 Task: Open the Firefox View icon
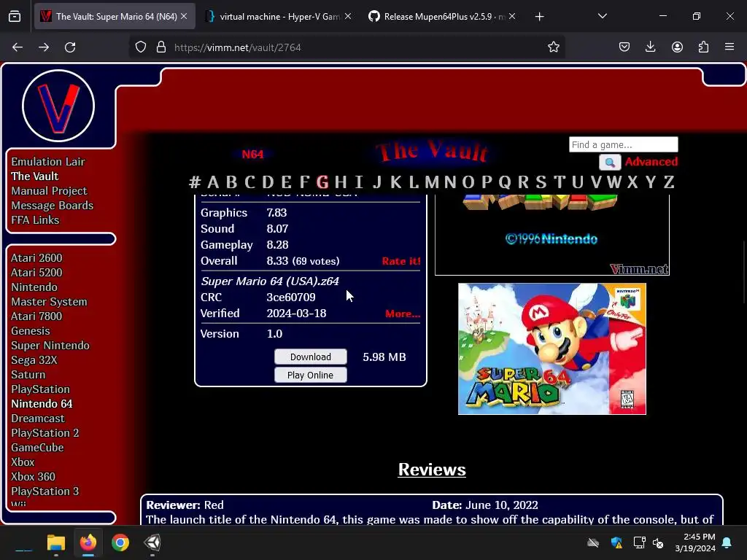point(15,17)
